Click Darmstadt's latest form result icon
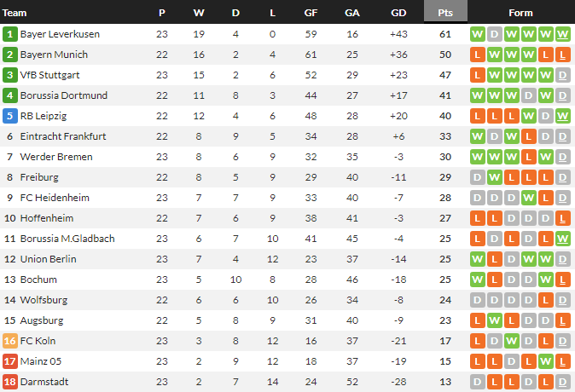This screenshot has height=392, width=575. (562, 382)
